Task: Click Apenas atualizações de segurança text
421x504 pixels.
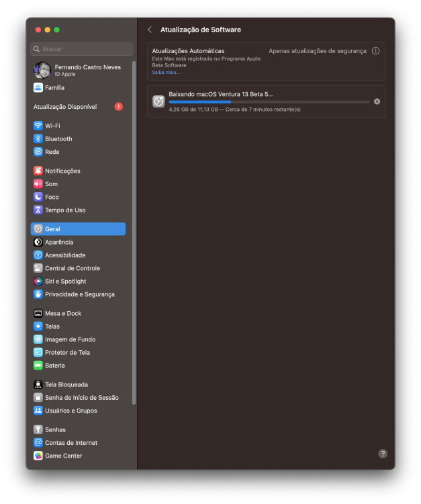Action: tap(318, 51)
